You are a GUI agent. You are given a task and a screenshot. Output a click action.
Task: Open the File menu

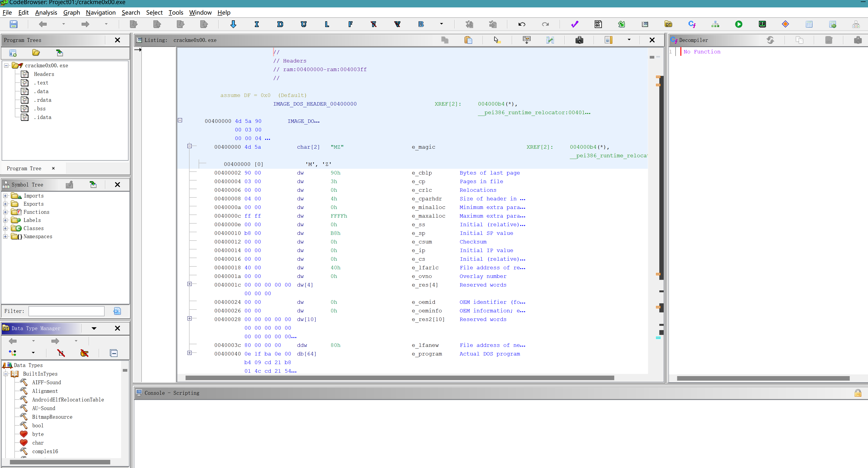coord(7,12)
